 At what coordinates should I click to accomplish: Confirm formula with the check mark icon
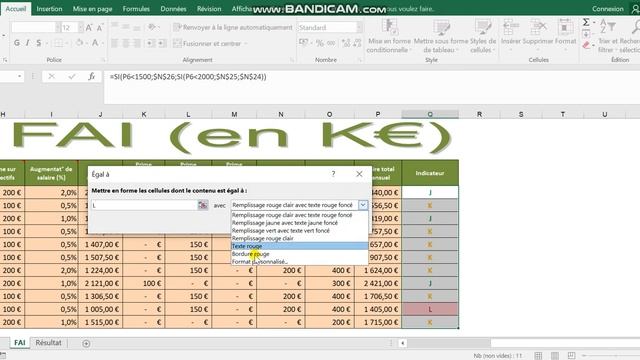72,76
